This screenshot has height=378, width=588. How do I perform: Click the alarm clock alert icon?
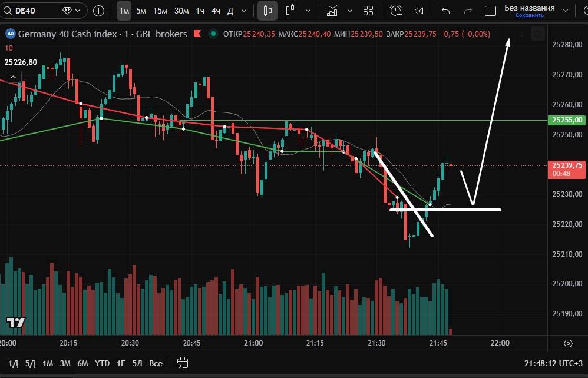[x=396, y=11]
